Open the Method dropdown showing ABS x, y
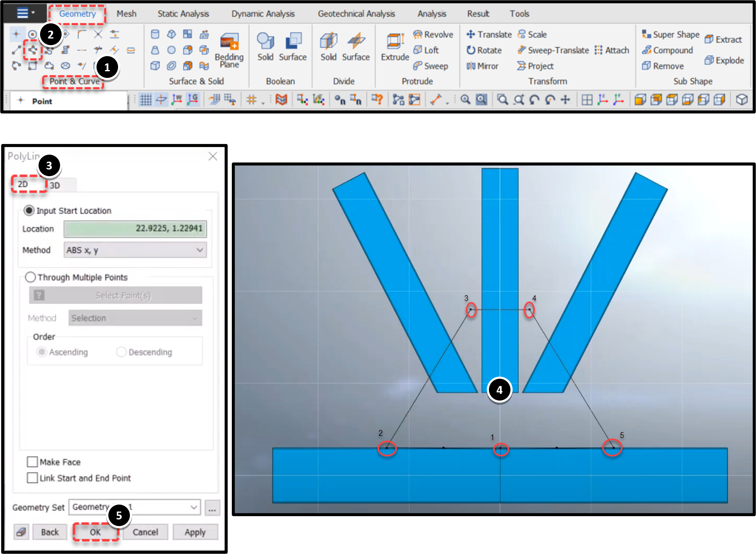The width and height of the screenshot is (756, 554). tap(135, 250)
